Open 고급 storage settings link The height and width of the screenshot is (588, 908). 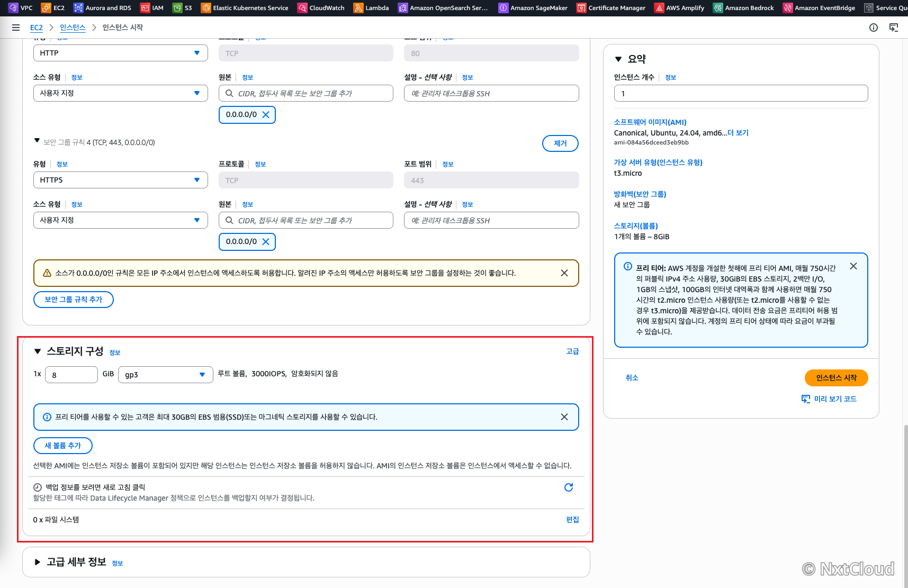point(572,351)
